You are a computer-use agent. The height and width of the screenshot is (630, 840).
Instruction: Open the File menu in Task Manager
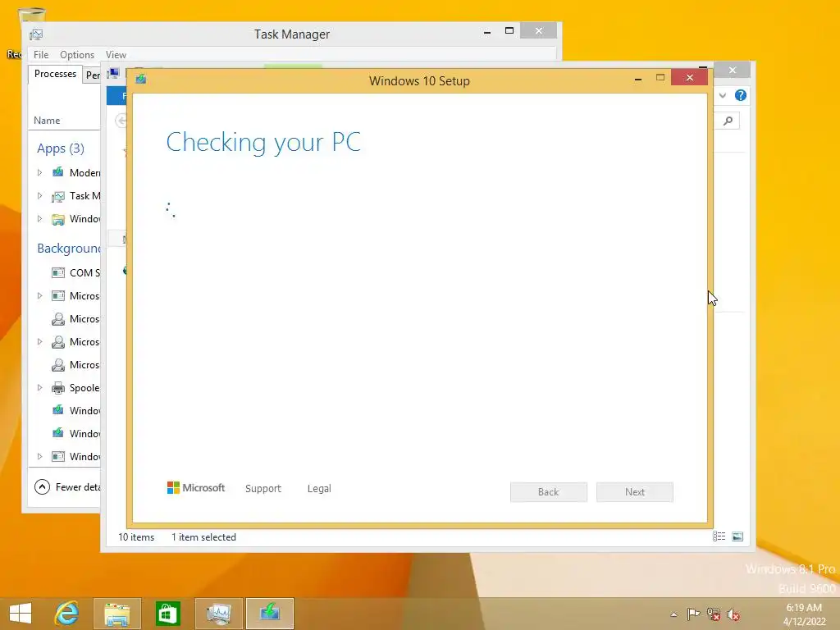click(41, 55)
